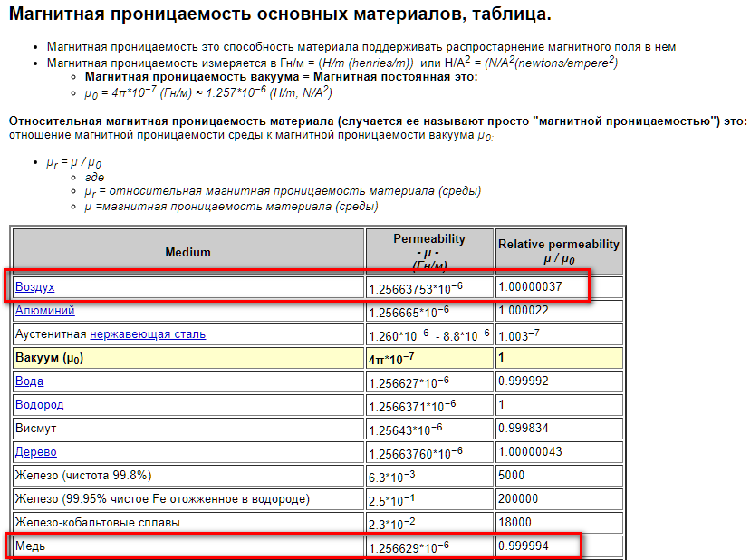Click the permeability 1.25643*10−6 cell

point(429,429)
